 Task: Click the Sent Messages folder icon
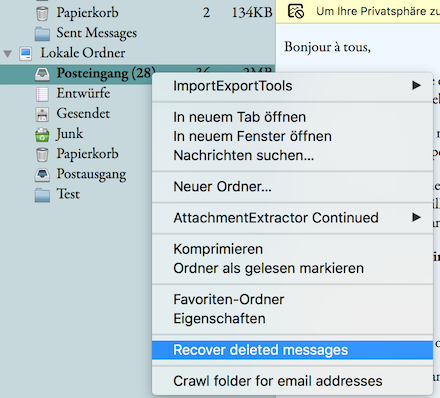(x=42, y=34)
